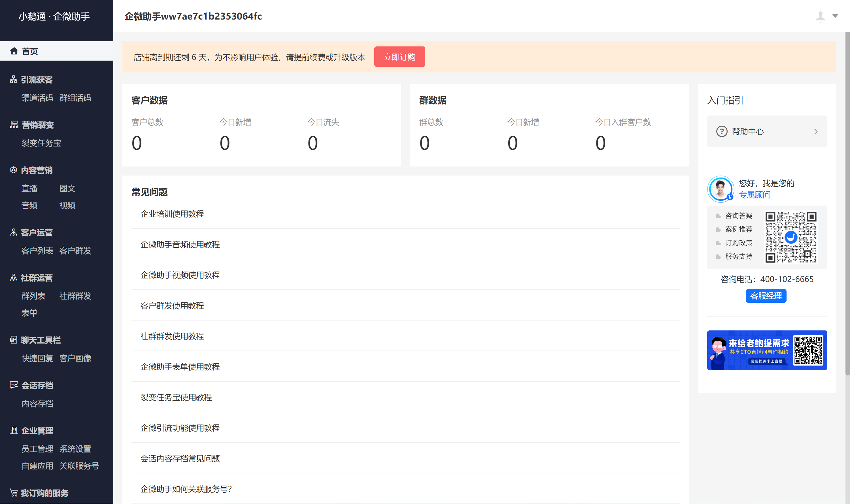
Task: Open 客户画像 menu item
Action: click(75, 358)
